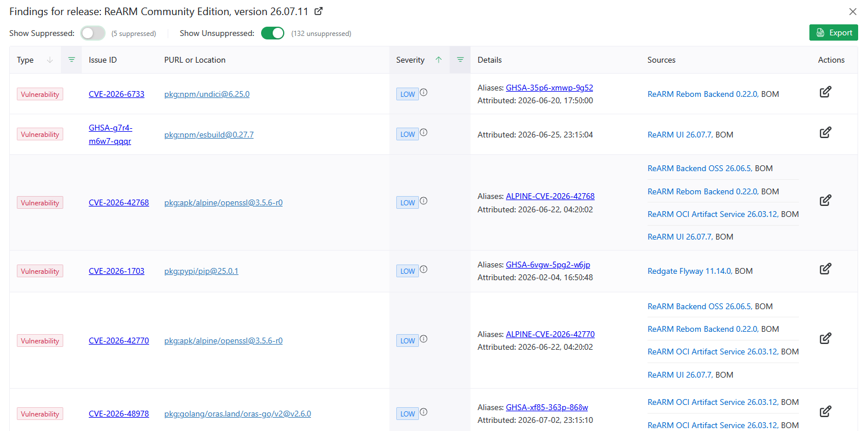Open GHSA-g7r4-m6w7-qqqr issue link

tap(110, 135)
